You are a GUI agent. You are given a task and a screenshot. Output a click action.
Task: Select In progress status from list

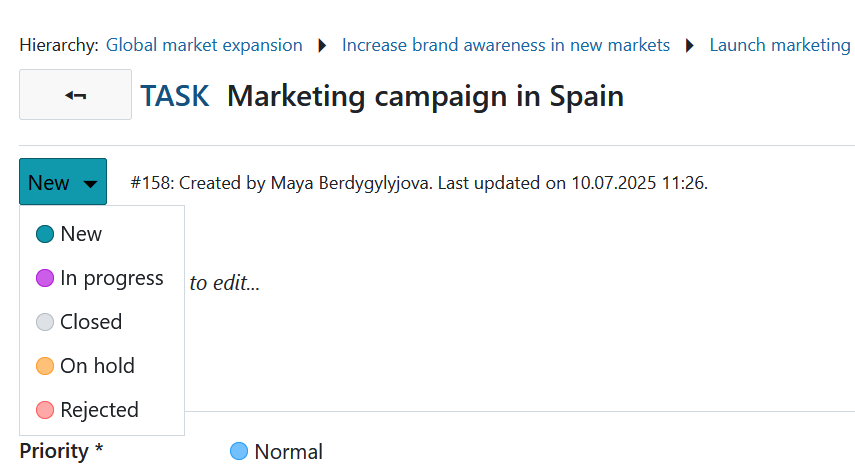(111, 278)
